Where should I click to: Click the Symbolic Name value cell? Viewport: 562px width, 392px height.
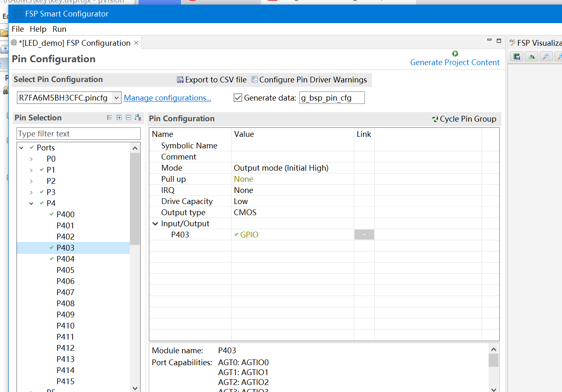(x=293, y=146)
